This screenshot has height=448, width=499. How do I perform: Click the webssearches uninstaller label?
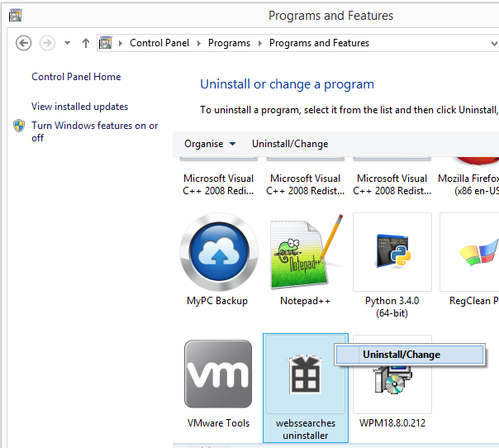click(x=306, y=429)
